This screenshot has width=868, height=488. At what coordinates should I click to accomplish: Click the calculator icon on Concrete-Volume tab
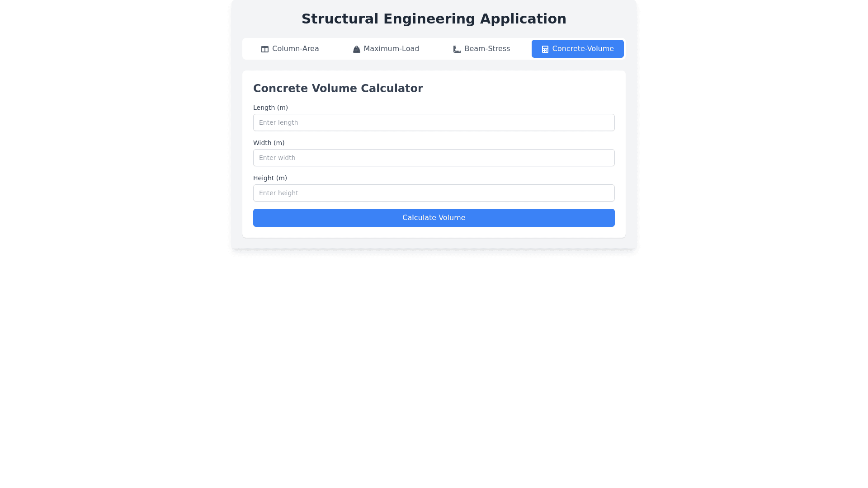pyautogui.click(x=545, y=49)
